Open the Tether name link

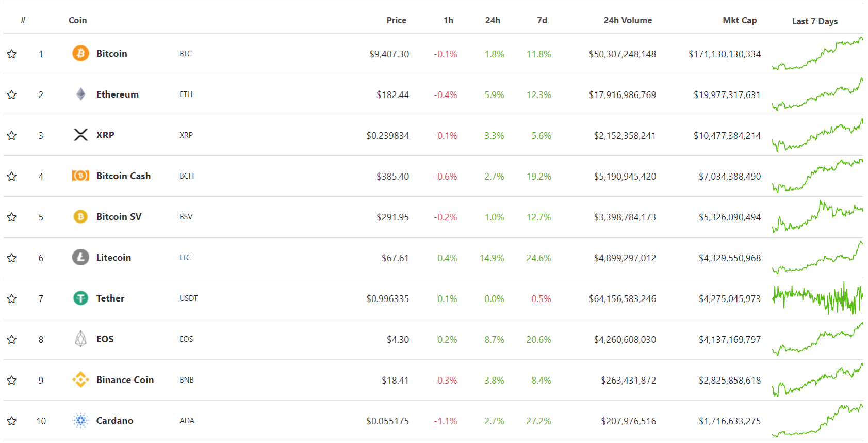pos(110,298)
